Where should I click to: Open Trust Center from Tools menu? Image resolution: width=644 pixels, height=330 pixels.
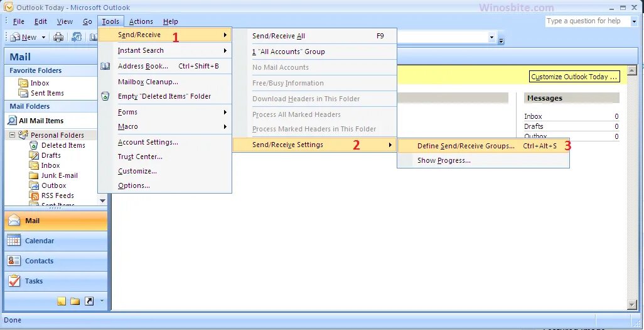click(x=165, y=157)
